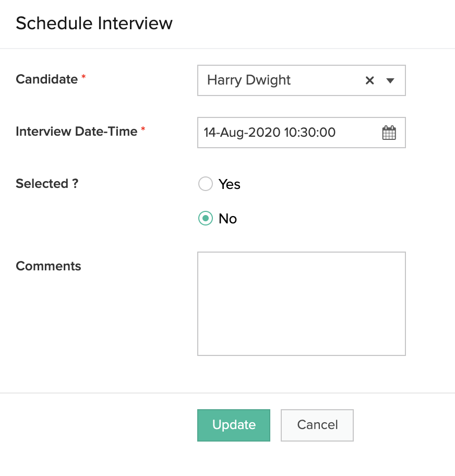
Task: Select the Yes radio button
Action: click(x=206, y=184)
